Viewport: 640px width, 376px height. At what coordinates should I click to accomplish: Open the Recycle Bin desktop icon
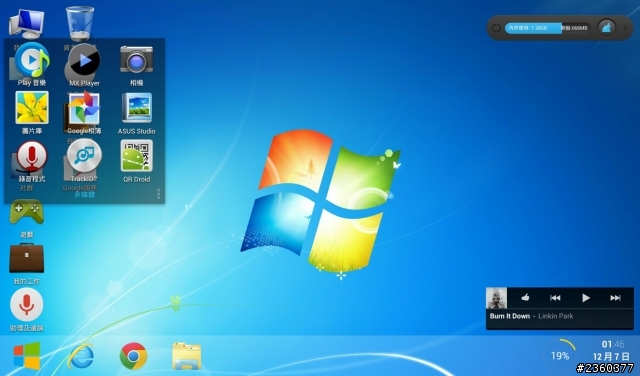80,23
